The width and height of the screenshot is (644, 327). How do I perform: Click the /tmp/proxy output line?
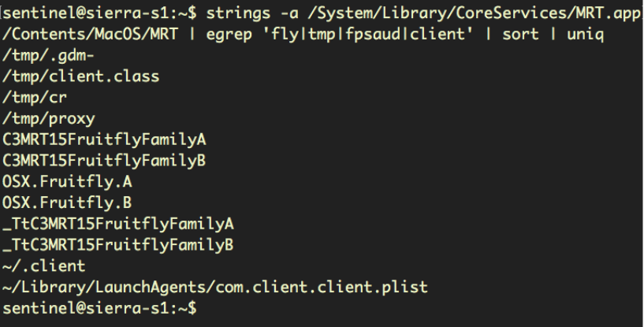point(49,118)
